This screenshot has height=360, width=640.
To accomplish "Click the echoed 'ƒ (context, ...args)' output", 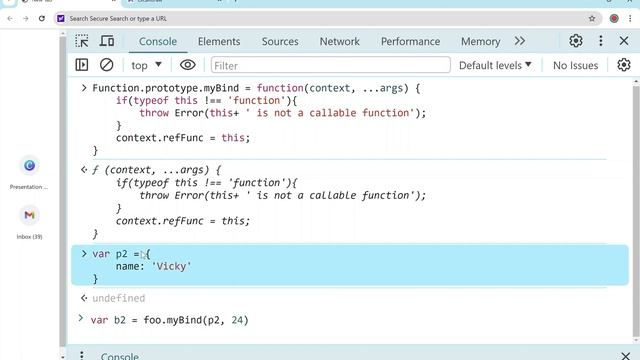I will click(x=156, y=170).
